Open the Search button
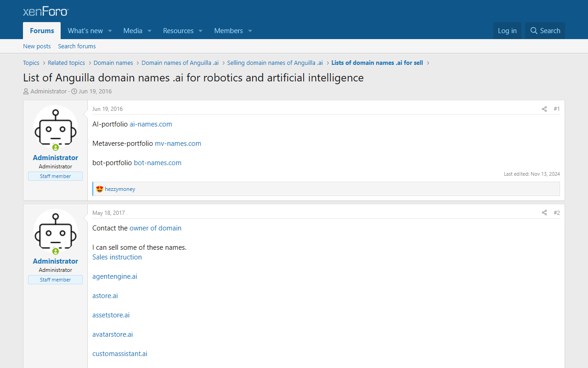588x368 pixels. 545,31
